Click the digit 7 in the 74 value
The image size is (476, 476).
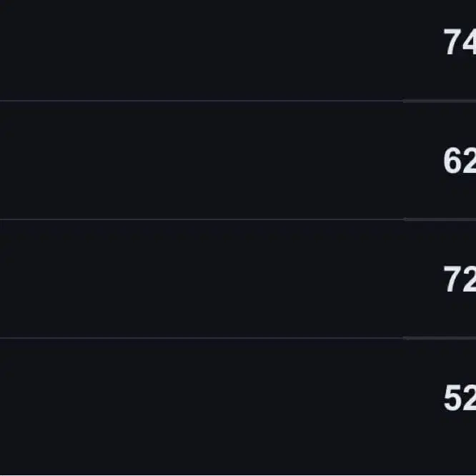[x=452, y=43]
